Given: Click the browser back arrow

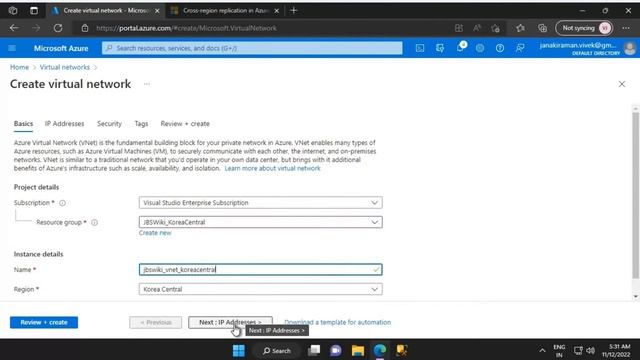Looking at the screenshot, I should pyautogui.click(x=14, y=28).
